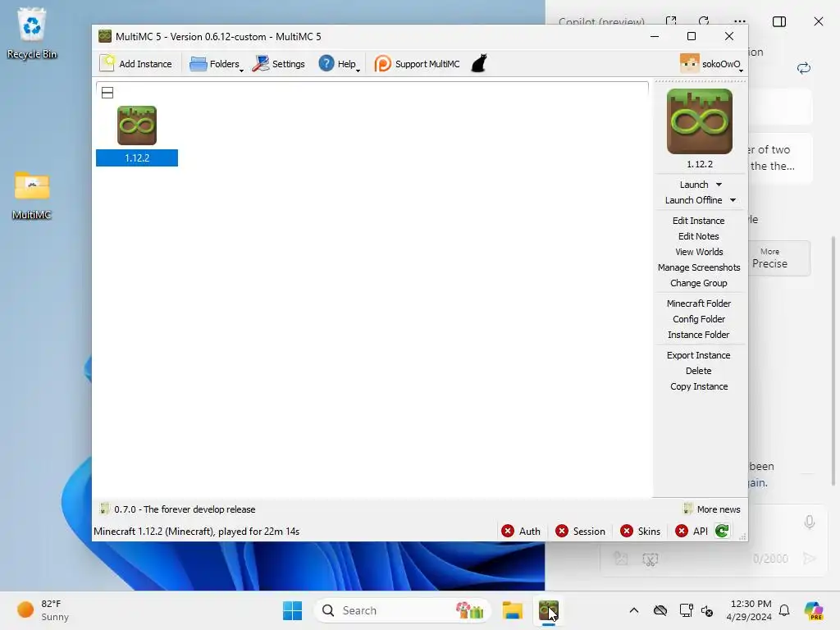Open Copilot preview from taskbar
The width and height of the screenshot is (840, 630).
click(x=814, y=610)
